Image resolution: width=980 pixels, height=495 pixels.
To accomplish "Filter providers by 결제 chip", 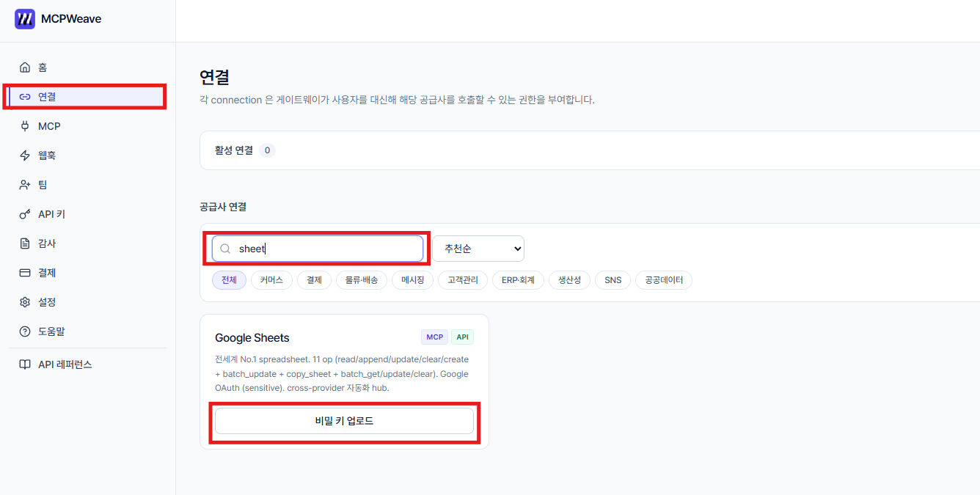I will [x=314, y=280].
